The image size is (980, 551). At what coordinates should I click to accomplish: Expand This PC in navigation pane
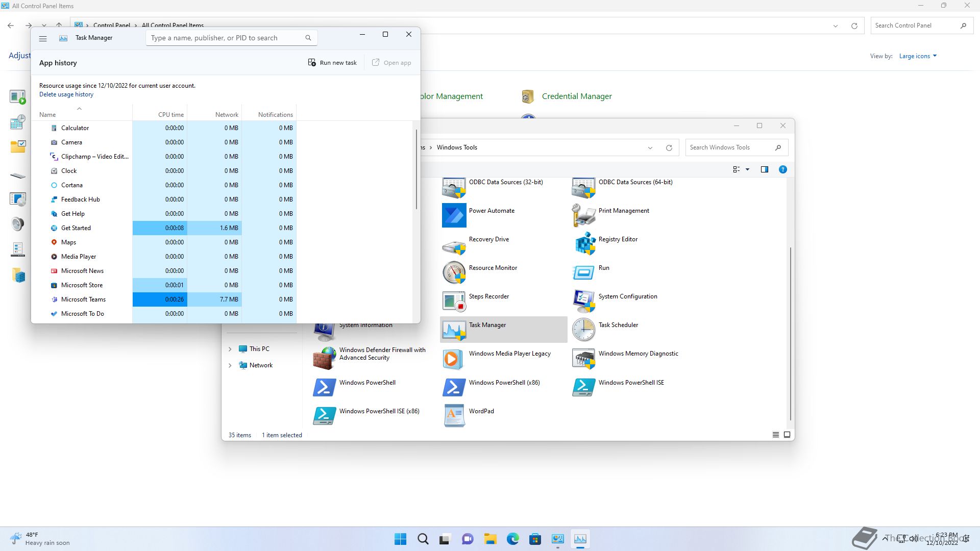pos(230,349)
